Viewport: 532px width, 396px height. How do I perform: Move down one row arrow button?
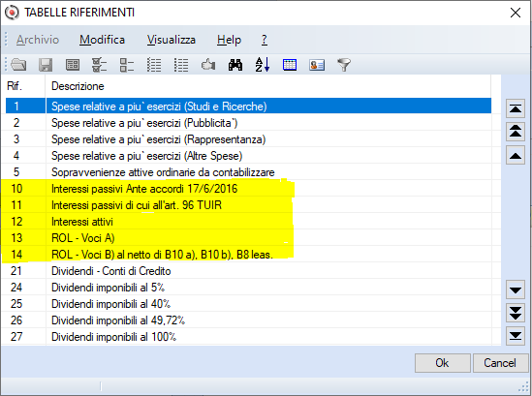tap(516, 289)
